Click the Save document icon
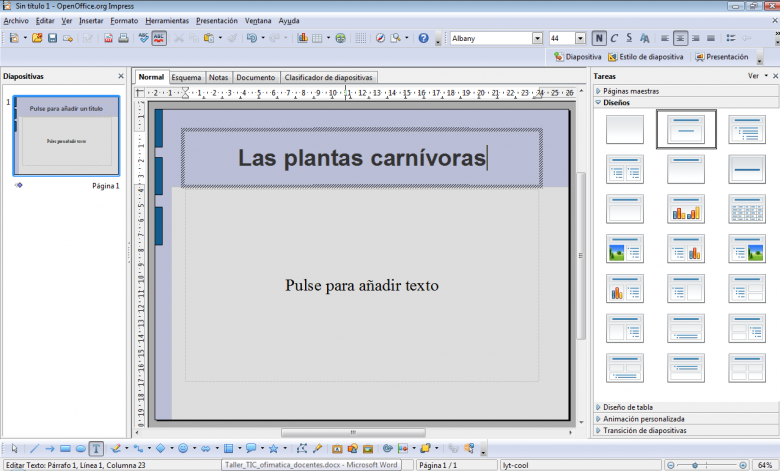 pos(53,38)
